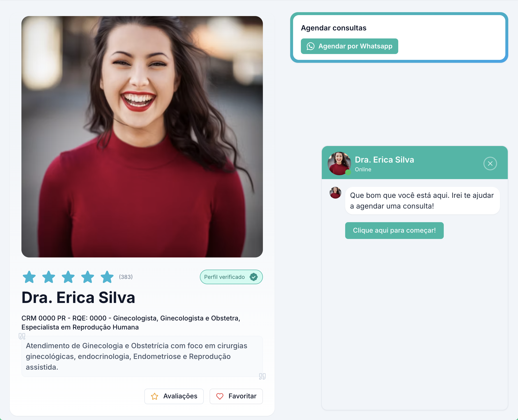Click the WhatsApp logo icon

point(310,46)
